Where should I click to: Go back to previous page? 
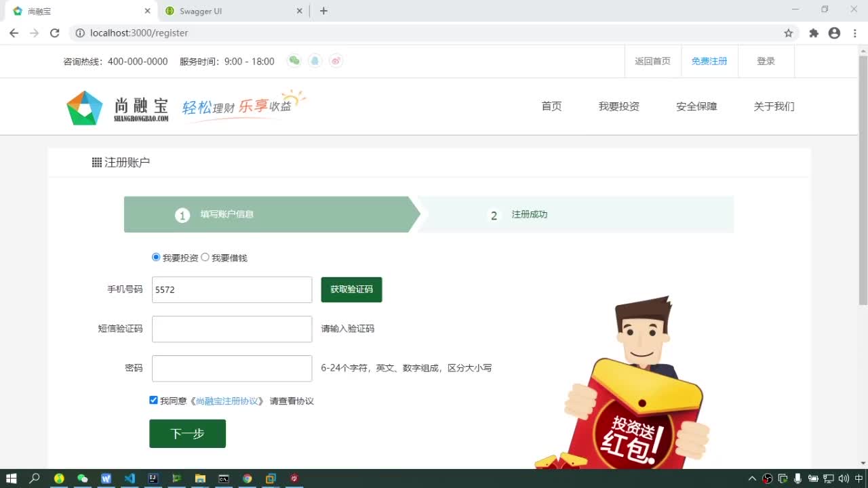14,33
